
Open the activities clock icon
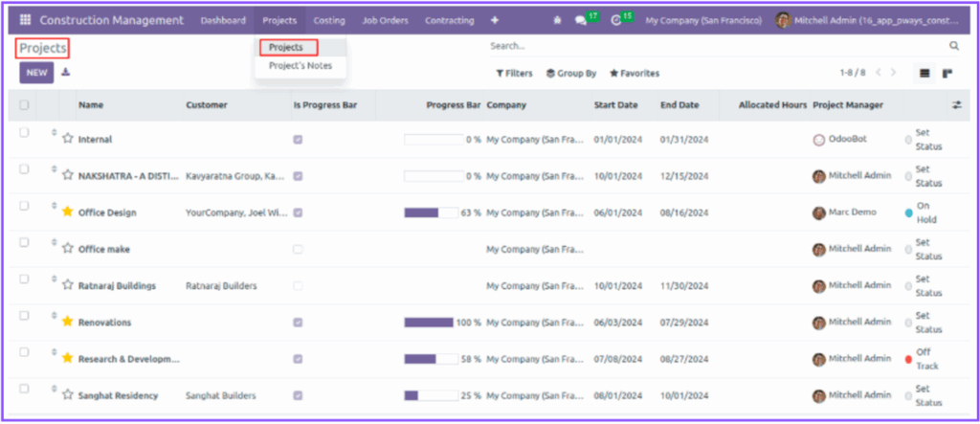coord(615,20)
